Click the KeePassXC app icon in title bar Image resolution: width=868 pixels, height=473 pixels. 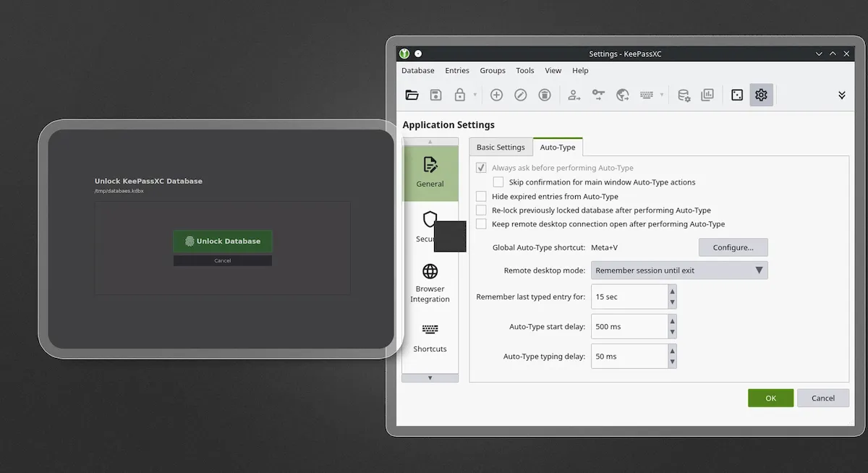405,54
